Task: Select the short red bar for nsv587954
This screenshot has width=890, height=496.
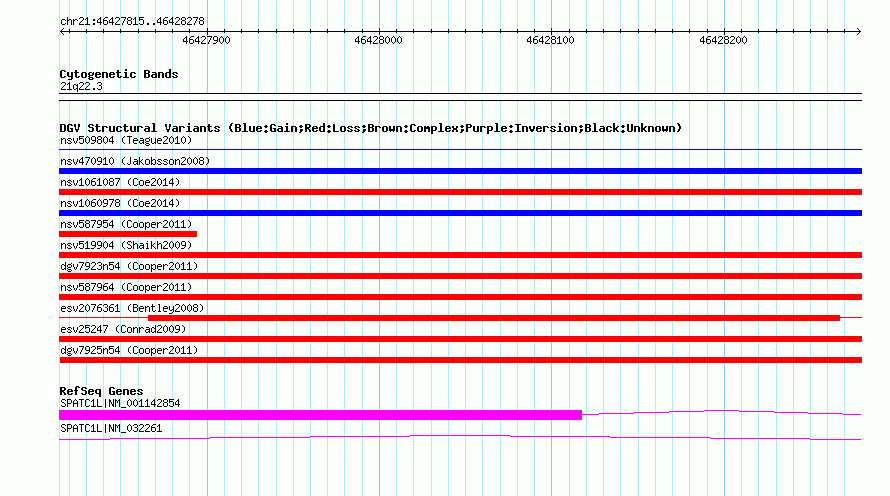Action: tap(128, 234)
